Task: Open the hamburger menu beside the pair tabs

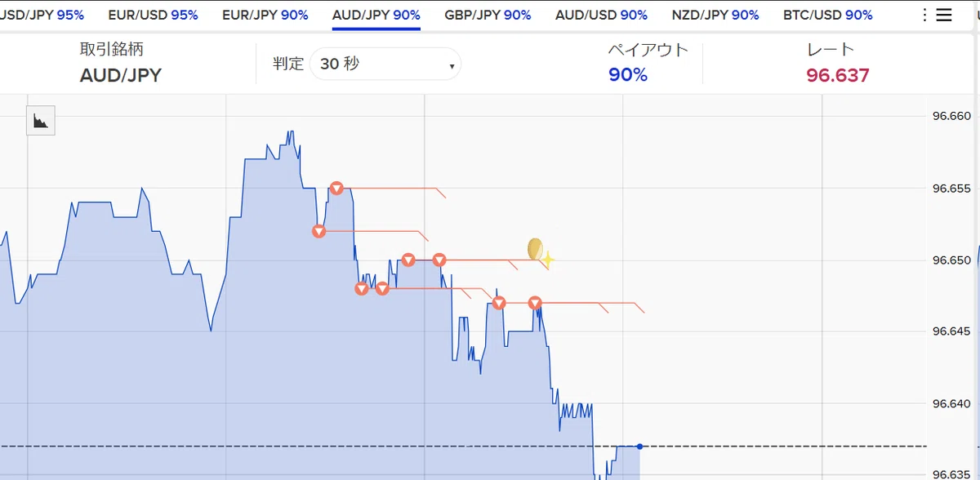Action: coord(944,15)
